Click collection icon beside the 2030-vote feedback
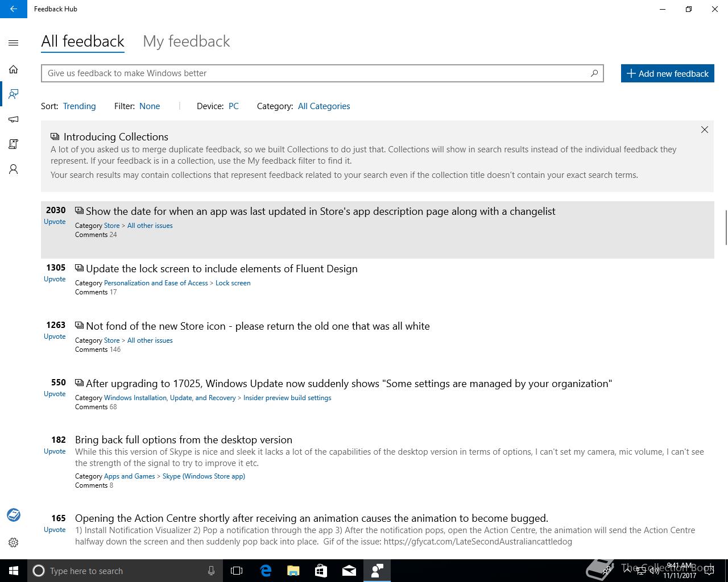728x582 pixels. coord(79,211)
